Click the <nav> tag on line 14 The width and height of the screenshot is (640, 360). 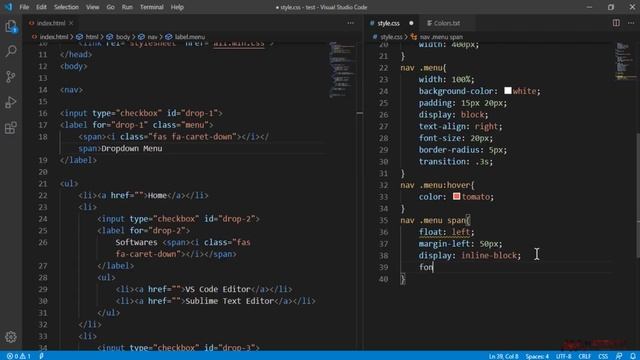(71, 90)
